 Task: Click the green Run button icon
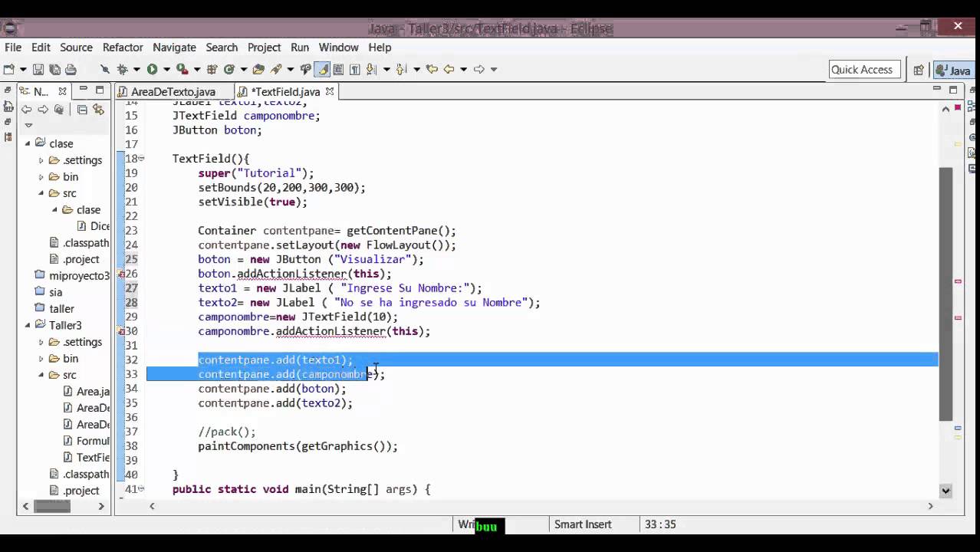tap(152, 69)
